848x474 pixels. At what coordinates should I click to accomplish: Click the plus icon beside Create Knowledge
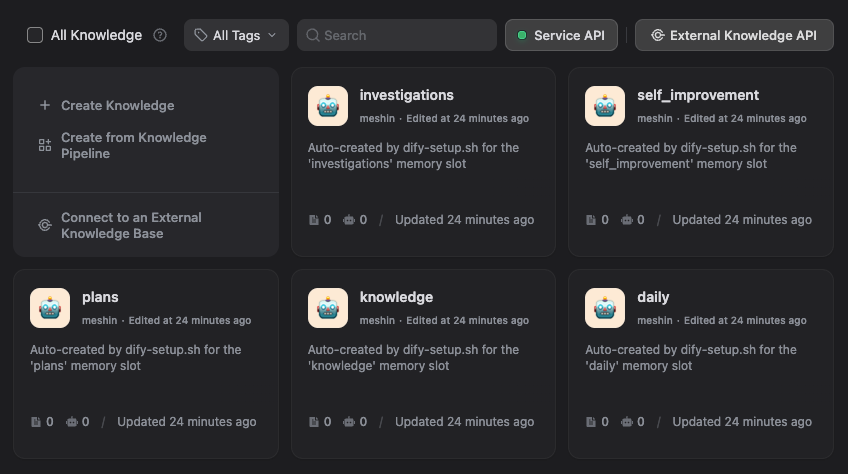[x=45, y=105]
